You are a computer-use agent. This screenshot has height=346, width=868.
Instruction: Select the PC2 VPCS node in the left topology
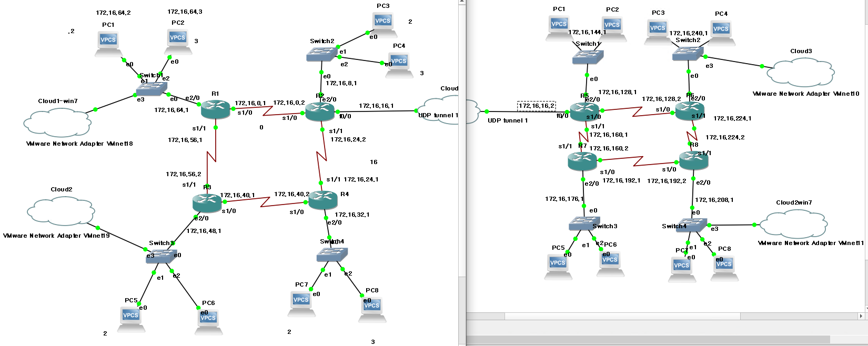pyautogui.click(x=178, y=42)
